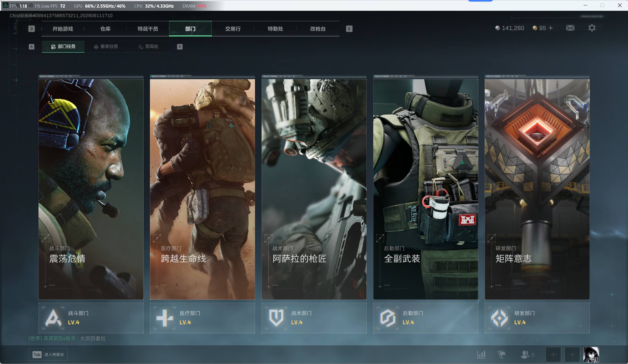628x364 pixels.
Task: Open the 医疗部门 LV.4 panel
Action: [202, 318]
